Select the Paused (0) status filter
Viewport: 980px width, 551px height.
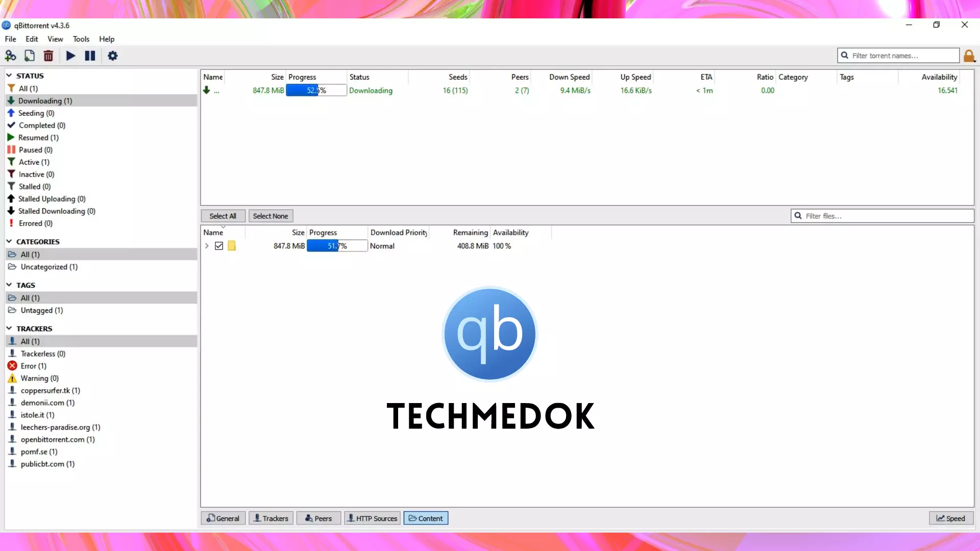tap(101, 149)
